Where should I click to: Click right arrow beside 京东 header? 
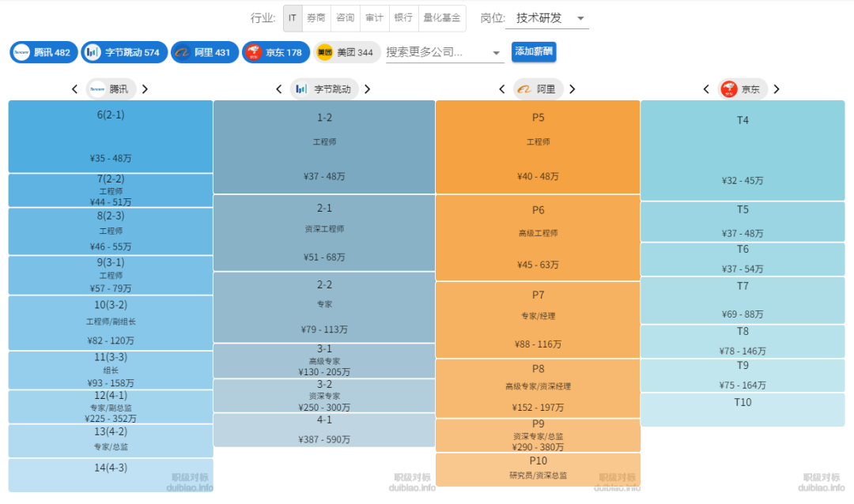(777, 89)
